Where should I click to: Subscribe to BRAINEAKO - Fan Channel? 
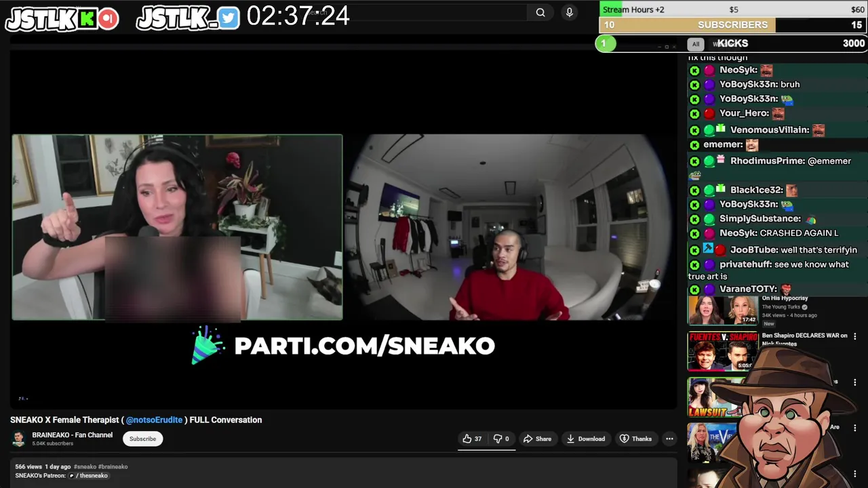(142, 439)
